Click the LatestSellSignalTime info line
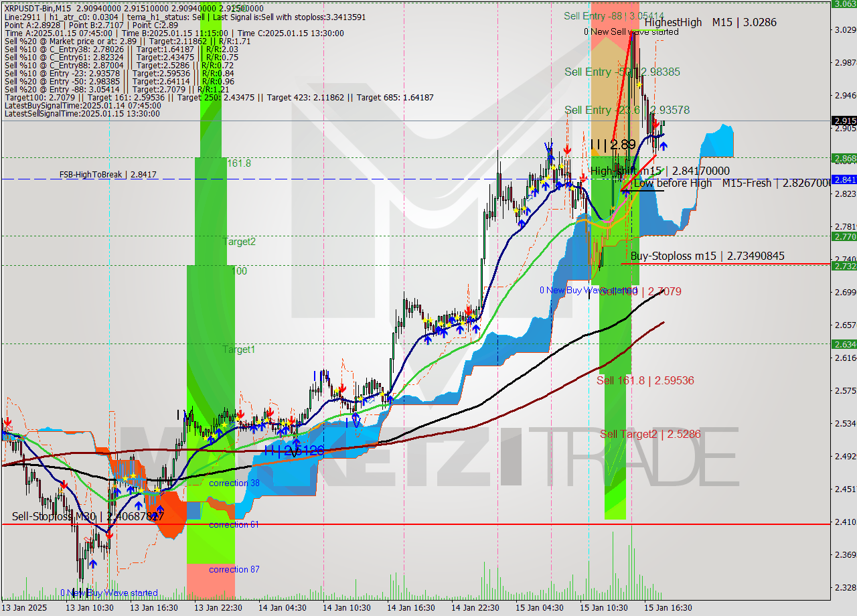 pyautogui.click(x=82, y=113)
